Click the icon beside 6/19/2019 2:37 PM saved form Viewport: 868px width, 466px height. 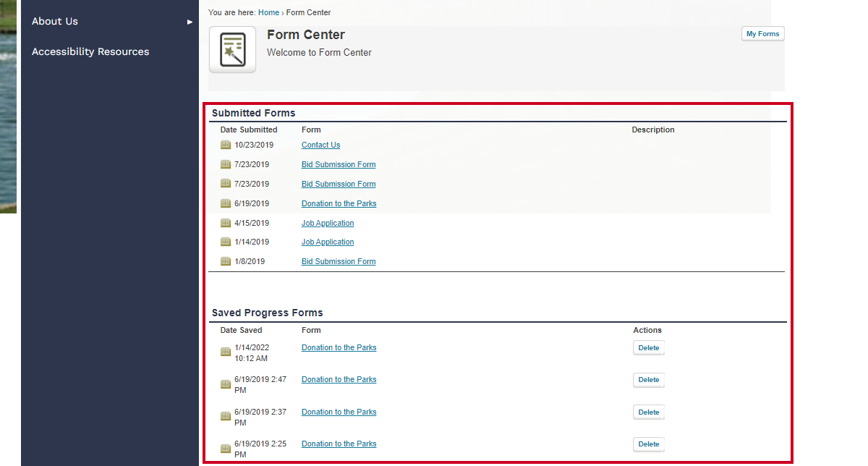226,416
